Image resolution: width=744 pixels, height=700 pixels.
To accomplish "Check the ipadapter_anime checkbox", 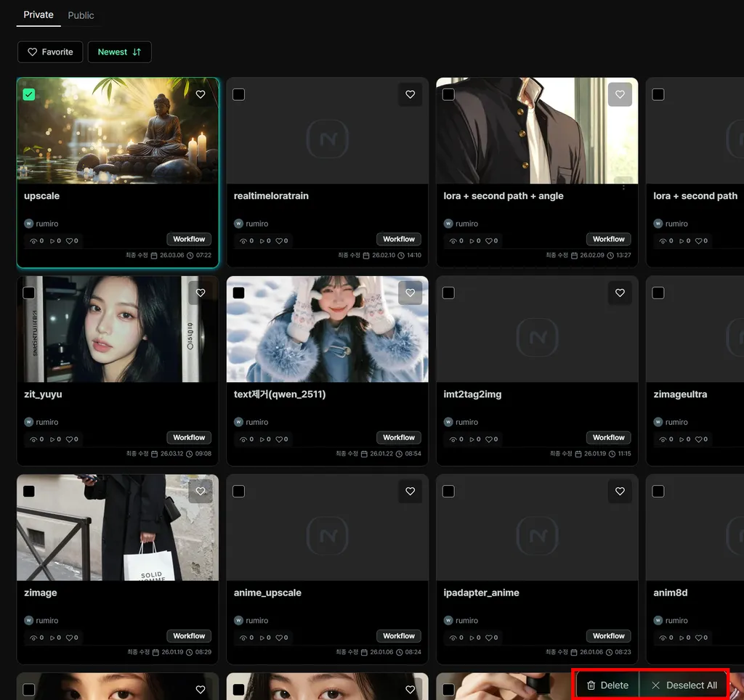I will click(x=448, y=491).
